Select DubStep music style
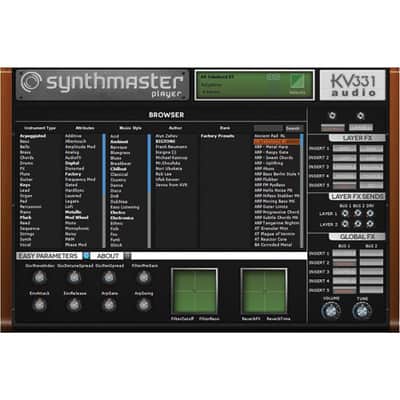The height and width of the screenshot is (400, 400). (119, 202)
